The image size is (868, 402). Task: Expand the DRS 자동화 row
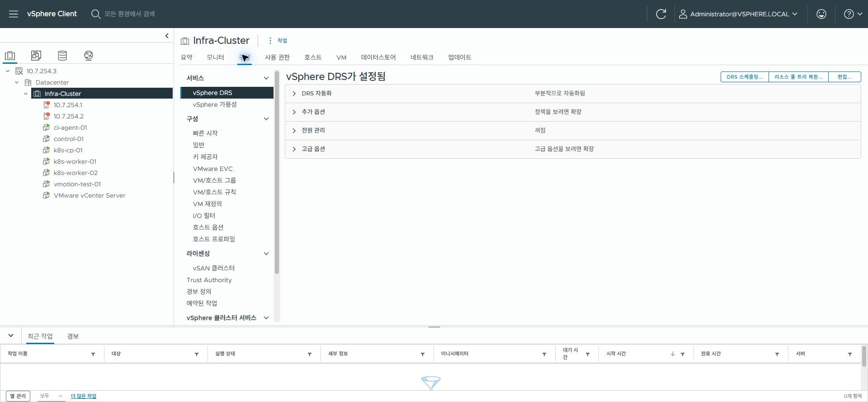294,94
